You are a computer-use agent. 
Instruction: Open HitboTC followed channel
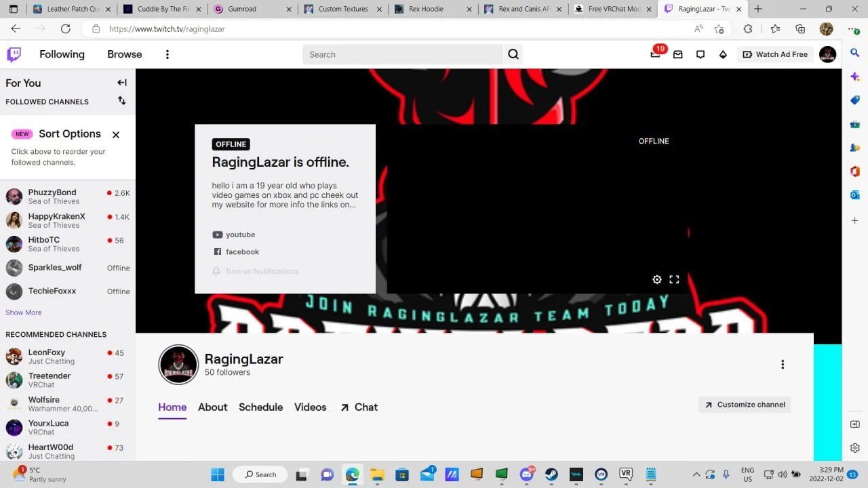(x=68, y=244)
